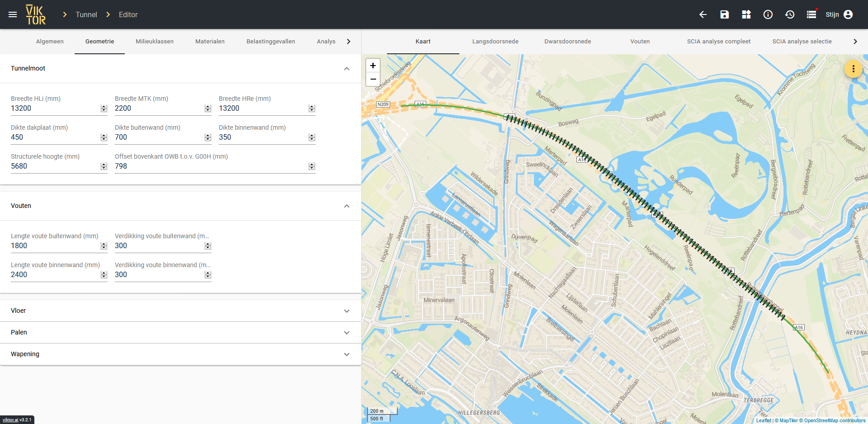
Task: Open the hamburger navigation menu
Action: coord(13,14)
